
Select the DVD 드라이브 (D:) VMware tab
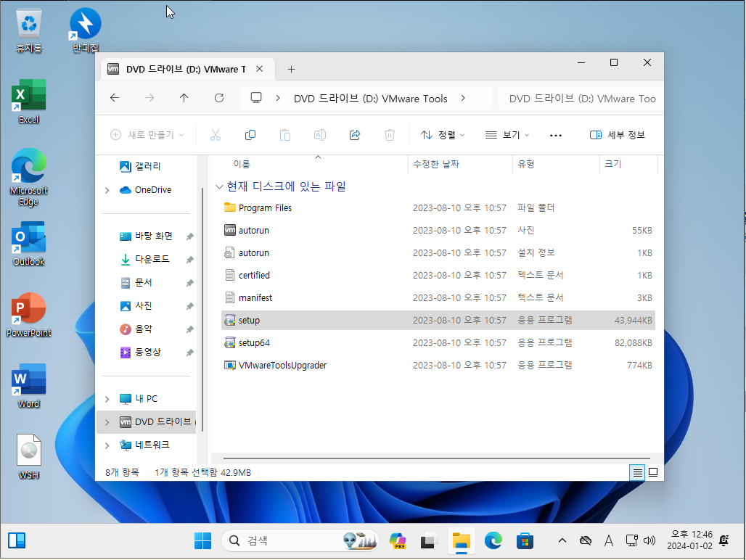[x=186, y=70]
